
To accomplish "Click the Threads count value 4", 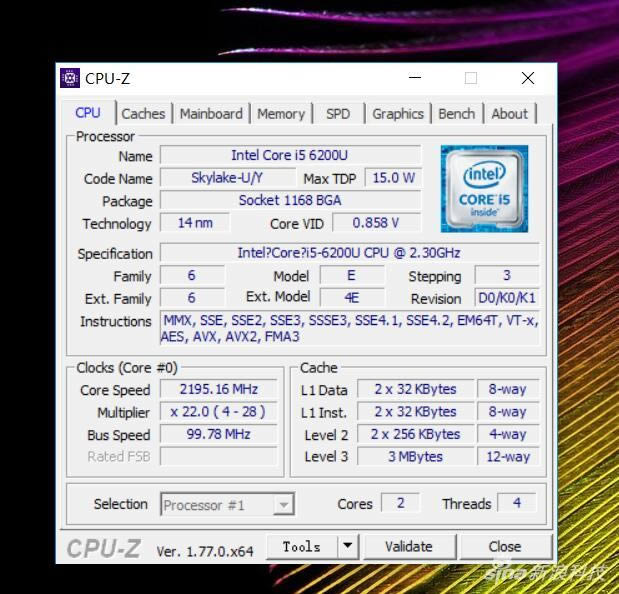I will point(517,503).
